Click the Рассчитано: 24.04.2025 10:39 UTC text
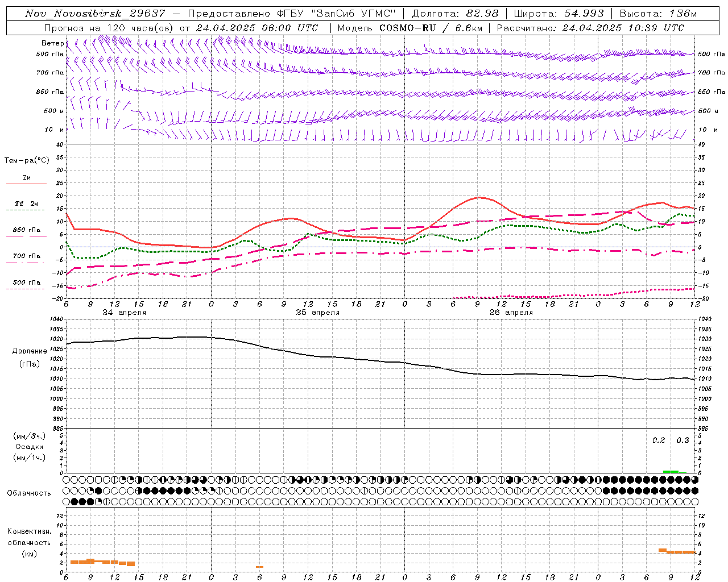 [x=590, y=28]
